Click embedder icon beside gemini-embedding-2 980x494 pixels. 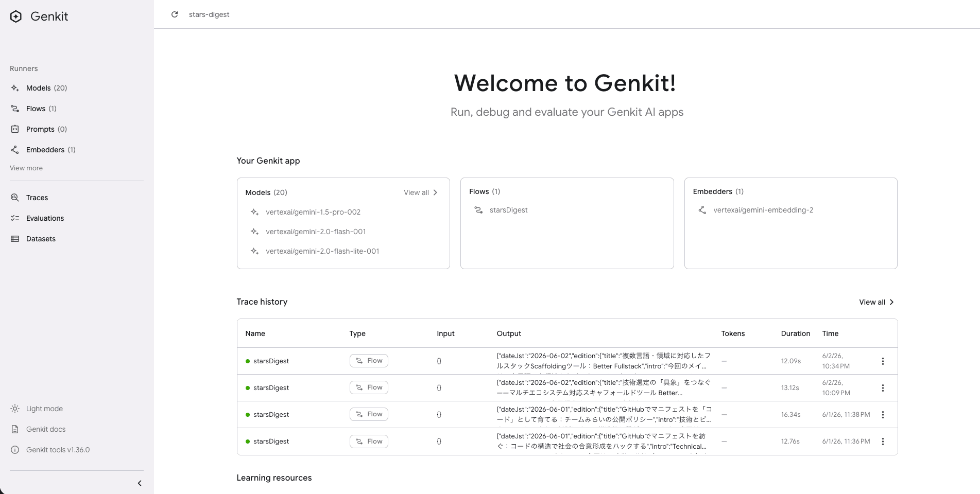click(x=702, y=210)
